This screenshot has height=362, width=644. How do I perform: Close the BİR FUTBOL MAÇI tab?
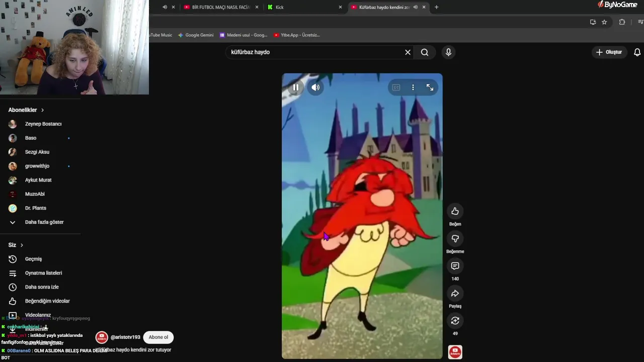pyautogui.click(x=257, y=7)
